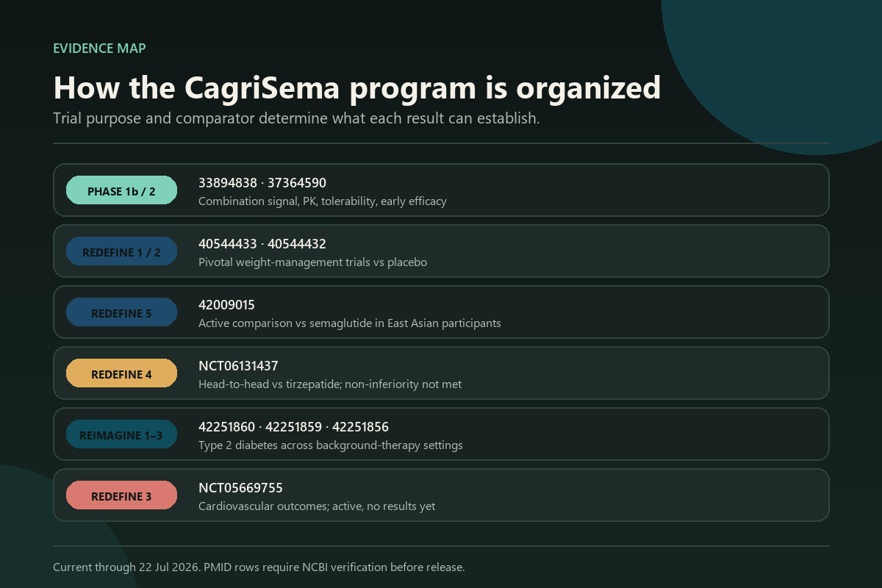Select the REDEFINE 1 / 2 badge
The height and width of the screenshot is (588, 882).
pyautogui.click(x=121, y=251)
